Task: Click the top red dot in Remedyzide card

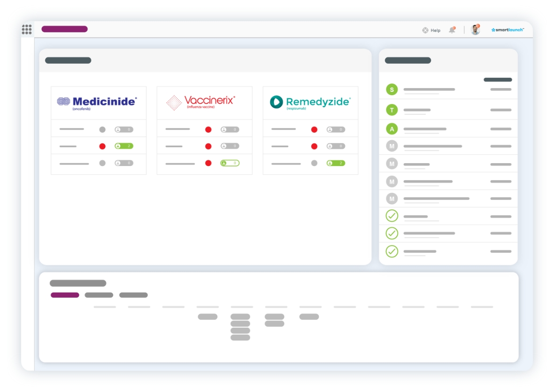Action: (x=314, y=129)
